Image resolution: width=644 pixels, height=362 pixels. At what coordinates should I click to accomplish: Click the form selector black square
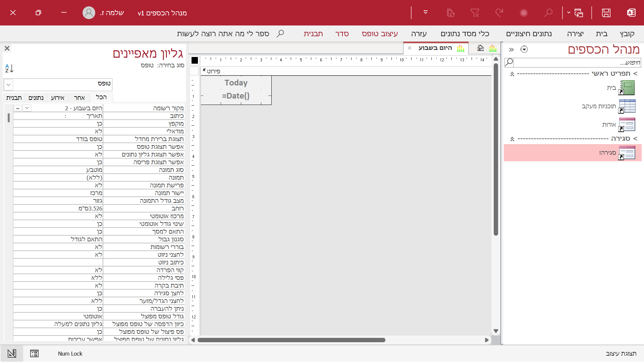click(195, 60)
